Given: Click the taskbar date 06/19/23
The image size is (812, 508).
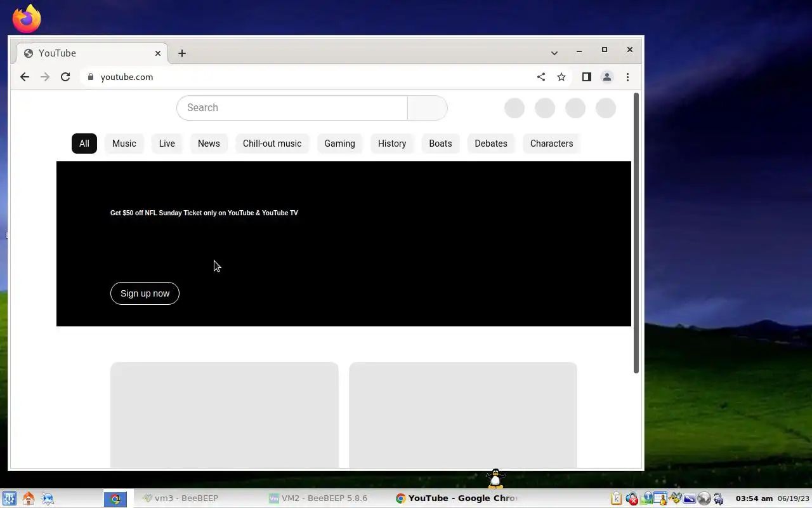Looking at the screenshot, I should click(x=794, y=498).
